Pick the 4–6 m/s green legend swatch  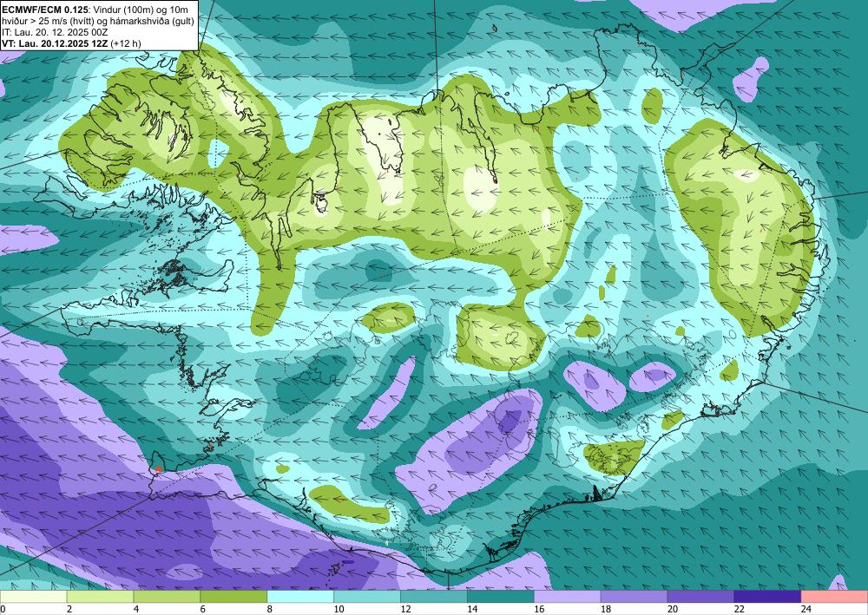167,597
